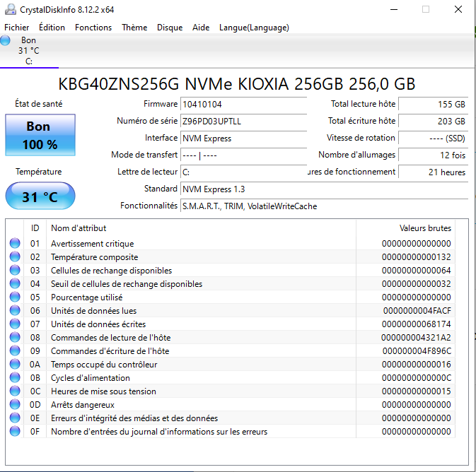Click status circle for Unités de données écrites
The height and width of the screenshot is (472, 476).
pyautogui.click(x=15, y=324)
